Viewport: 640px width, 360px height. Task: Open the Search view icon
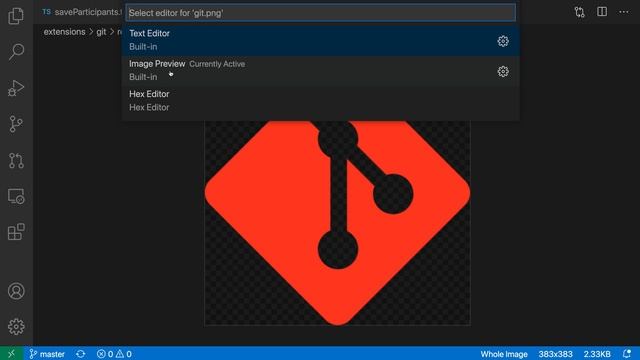click(16, 52)
